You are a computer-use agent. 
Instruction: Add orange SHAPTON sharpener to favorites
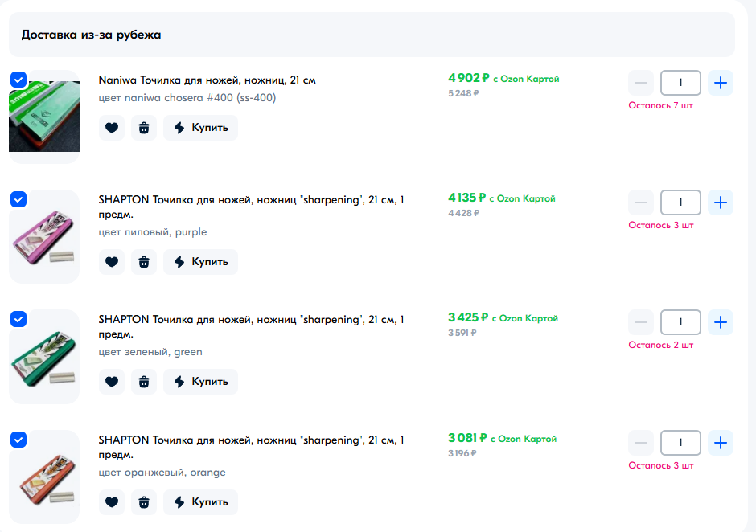[112, 502]
